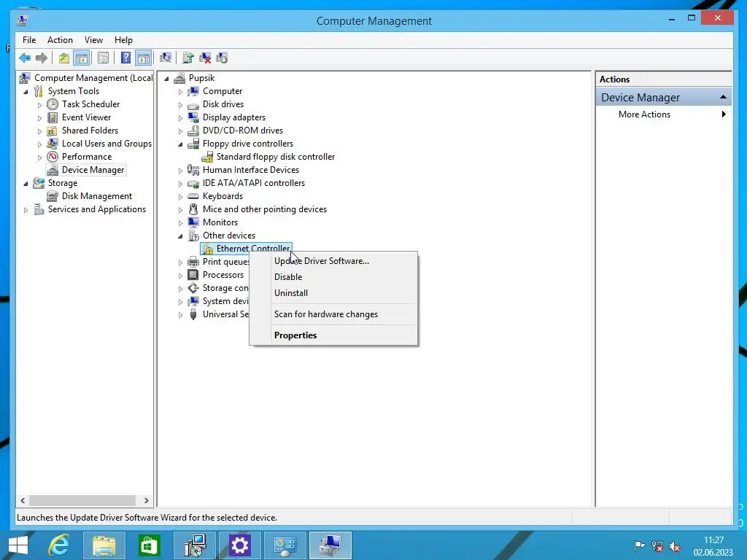Click the IDE ATA/ATAPI controllers icon

193,183
